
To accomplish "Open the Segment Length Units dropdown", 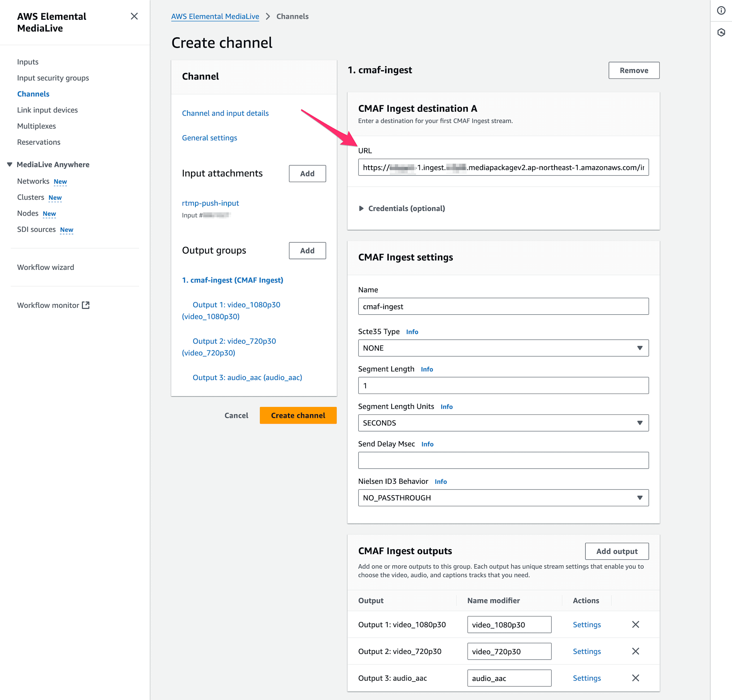I will pyautogui.click(x=503, y=423).
